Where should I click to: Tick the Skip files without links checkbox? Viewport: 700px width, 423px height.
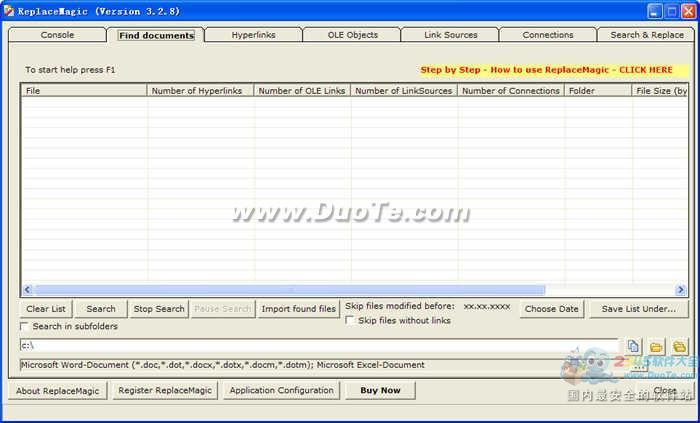350,320
